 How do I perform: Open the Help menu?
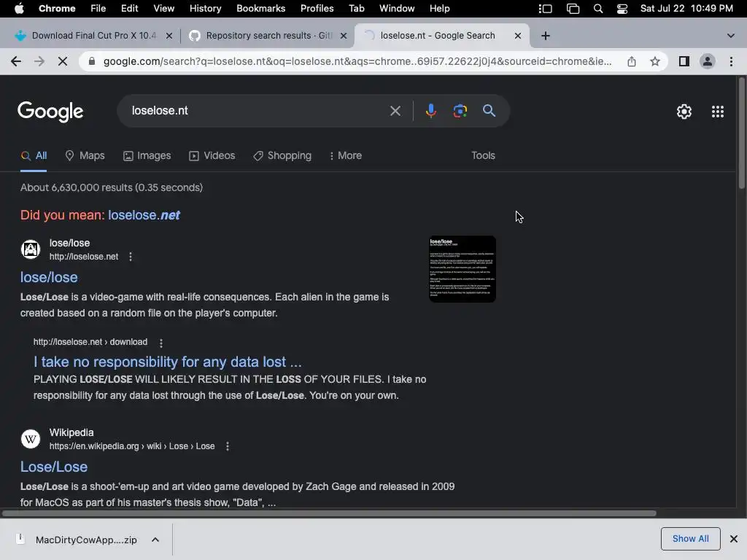(439, 9)
